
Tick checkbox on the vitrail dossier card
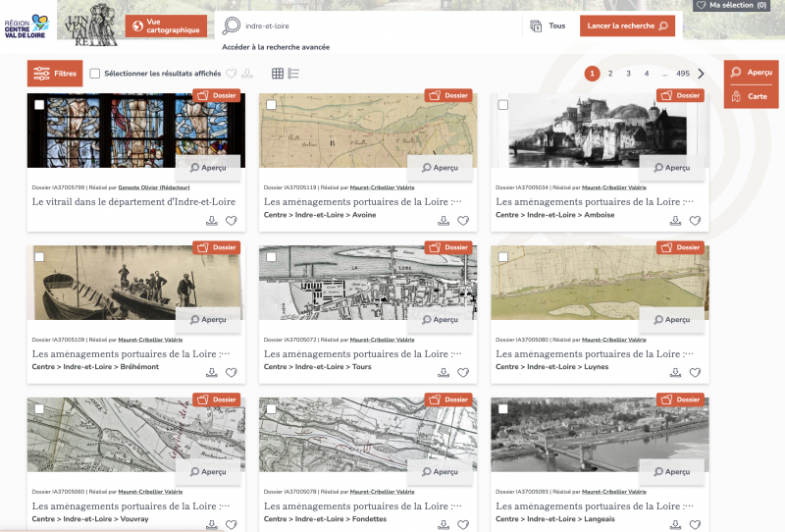(x=39, y=105)
